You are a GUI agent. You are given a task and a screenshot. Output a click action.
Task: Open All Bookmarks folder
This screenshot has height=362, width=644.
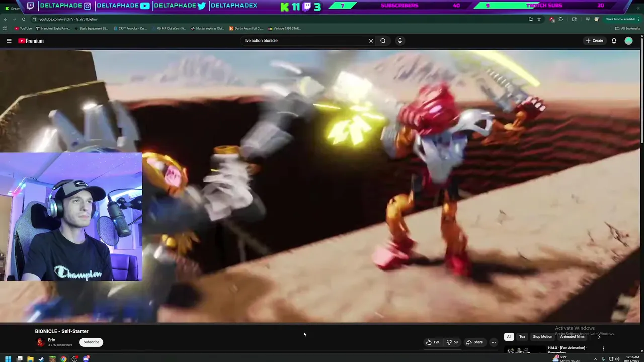pyautogui.click(x=627, y=28)
